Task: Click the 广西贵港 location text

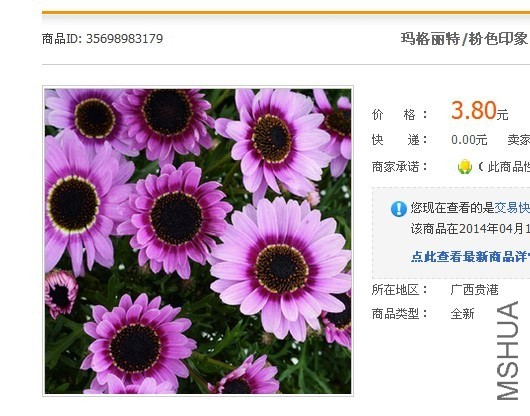Action: [x=475, y=290]
